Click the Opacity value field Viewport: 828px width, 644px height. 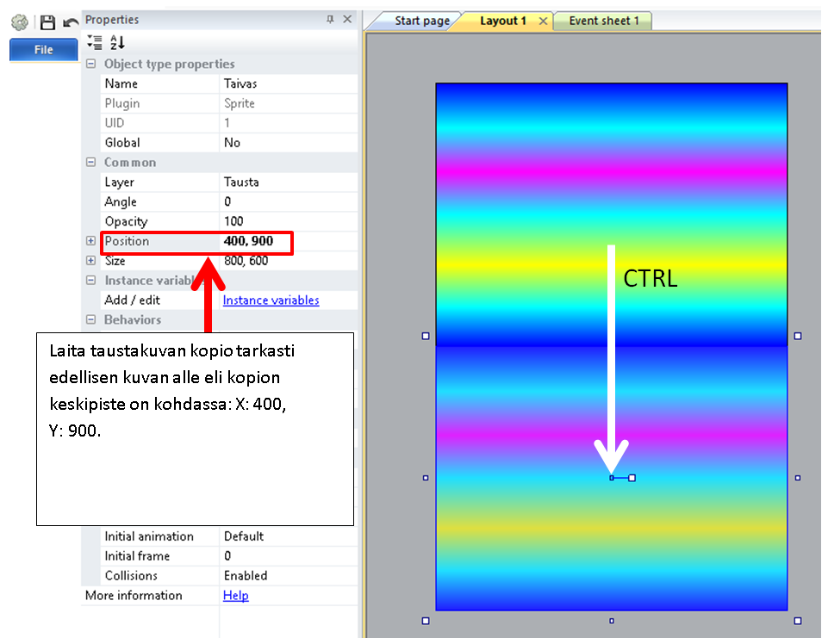pos(288,222)
